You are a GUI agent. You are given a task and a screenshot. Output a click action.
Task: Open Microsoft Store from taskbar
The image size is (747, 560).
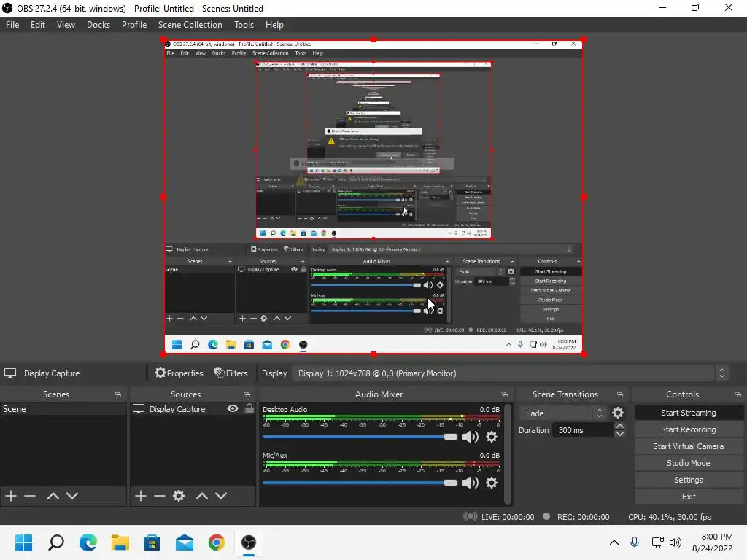[152, 542]
